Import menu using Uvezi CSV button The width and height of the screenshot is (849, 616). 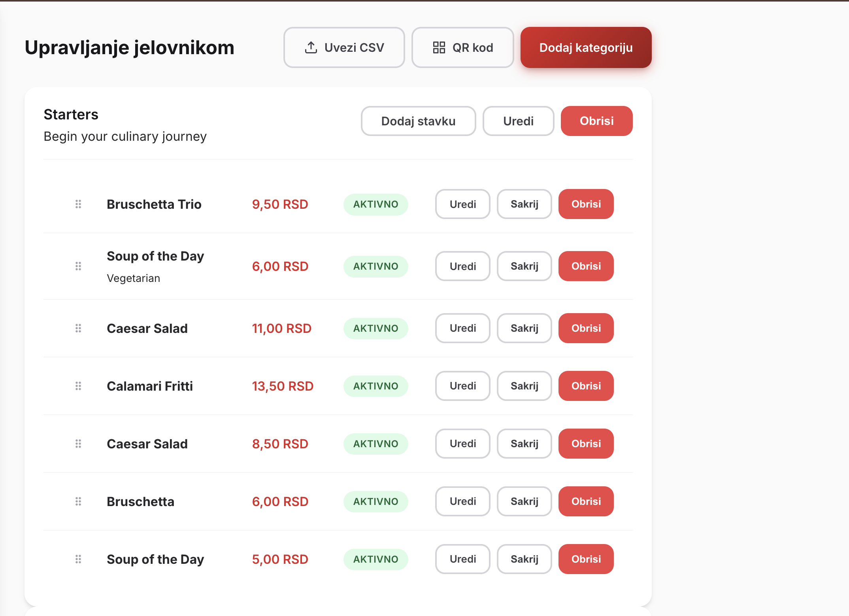coord(344,47)
